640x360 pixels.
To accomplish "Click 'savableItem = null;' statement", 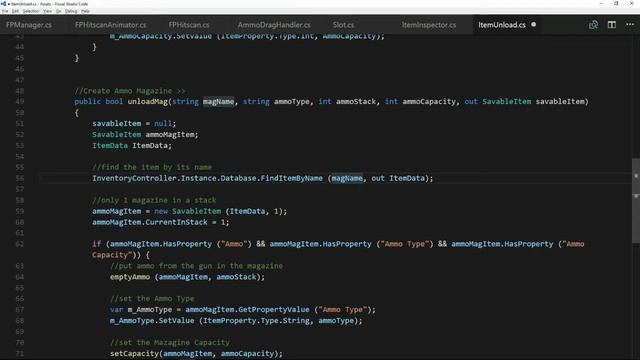I will (134, 123).
